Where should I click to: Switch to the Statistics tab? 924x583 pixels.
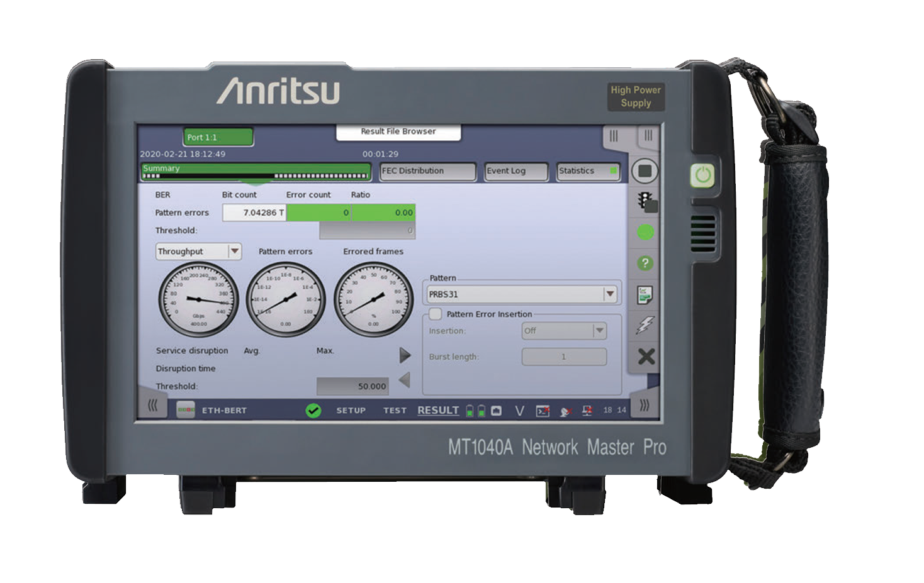click(x=587, y=171)
